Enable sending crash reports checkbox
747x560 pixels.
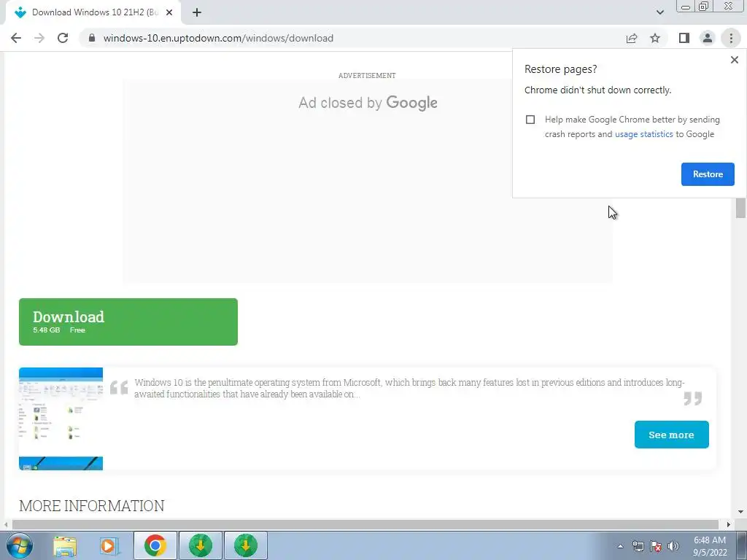tap(530, 120)
